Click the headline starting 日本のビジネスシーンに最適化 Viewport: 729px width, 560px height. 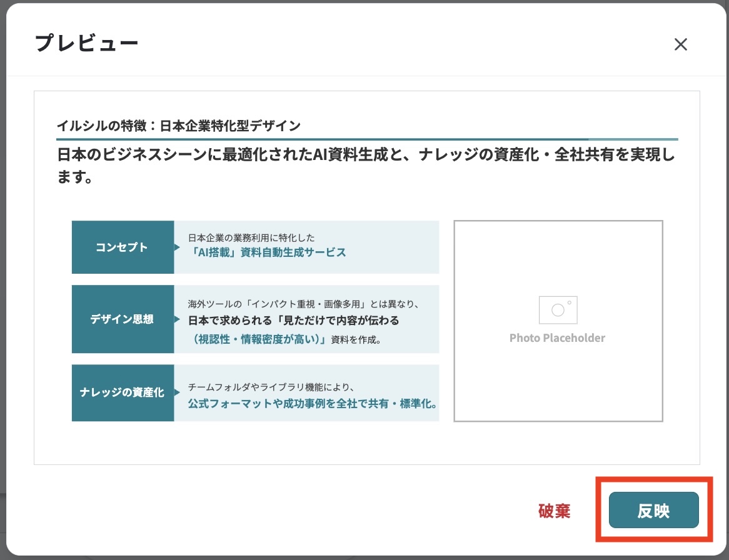pos(366,166)
